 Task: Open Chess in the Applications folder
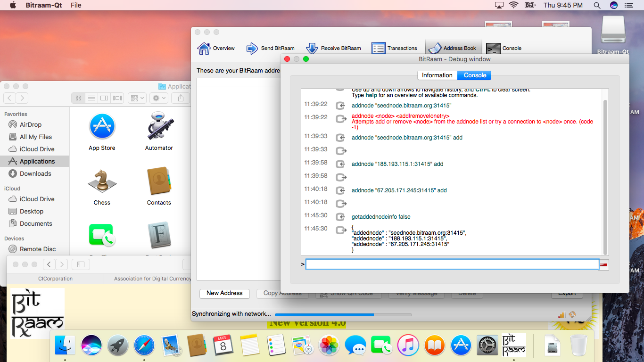(x=102, y=187)
